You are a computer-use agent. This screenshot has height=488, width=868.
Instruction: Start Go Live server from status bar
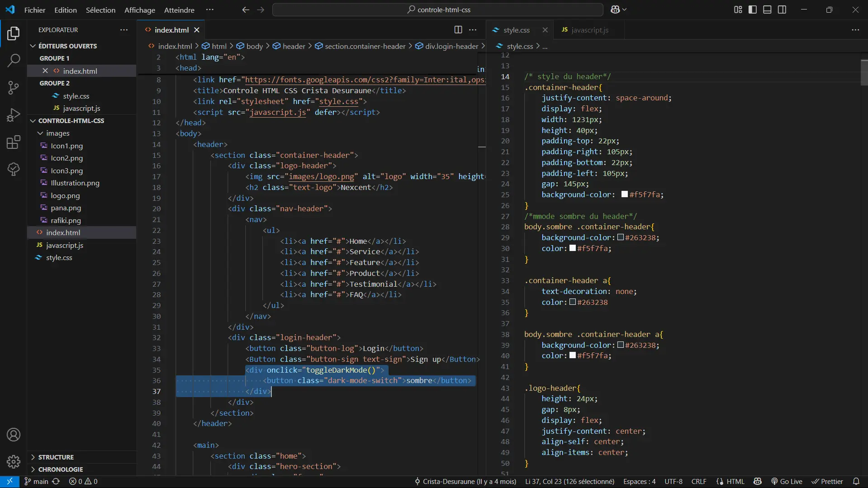point(786,481)
